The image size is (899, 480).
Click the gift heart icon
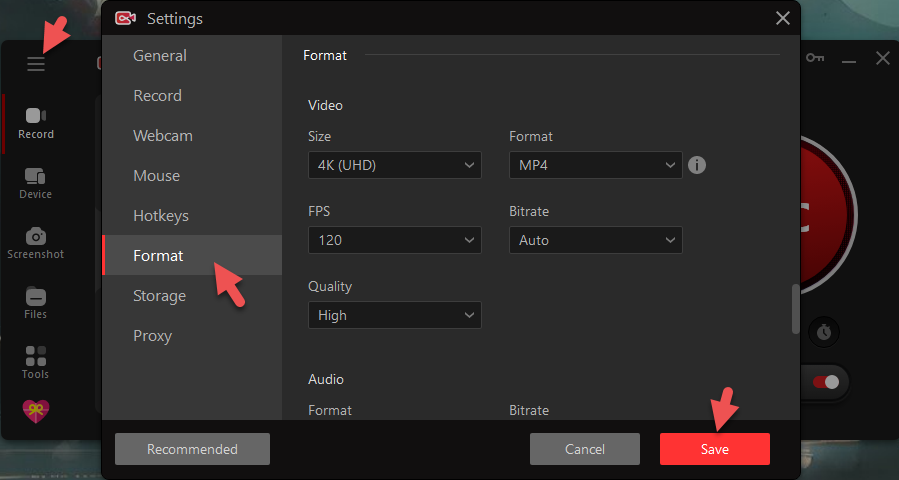pos(36,410)
